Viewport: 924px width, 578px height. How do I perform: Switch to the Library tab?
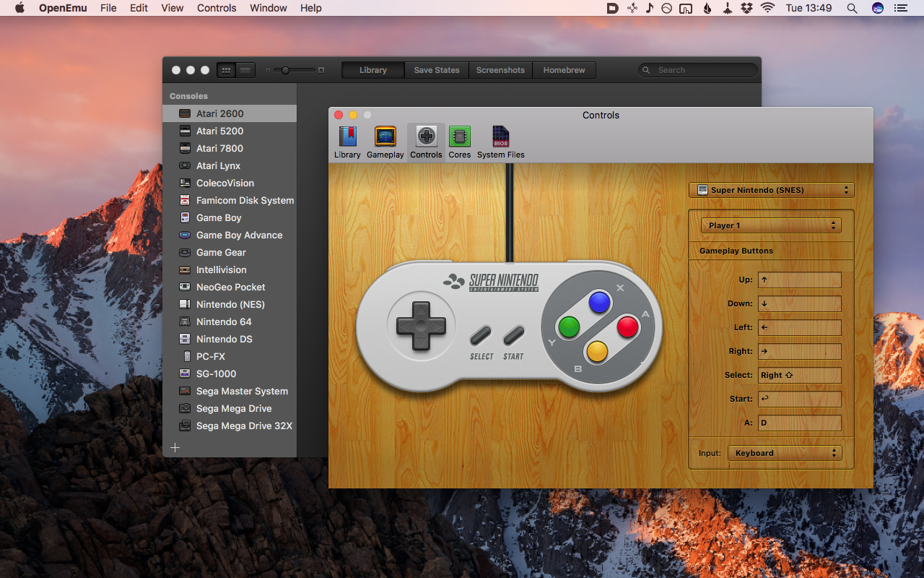(x=373, y=70)
